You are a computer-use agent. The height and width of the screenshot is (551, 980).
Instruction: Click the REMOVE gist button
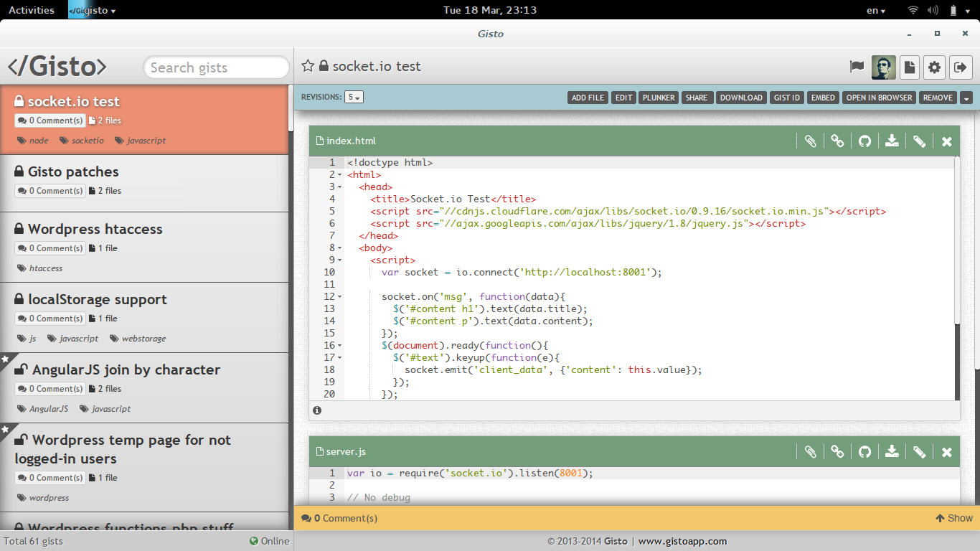click(x=938, y=98)
